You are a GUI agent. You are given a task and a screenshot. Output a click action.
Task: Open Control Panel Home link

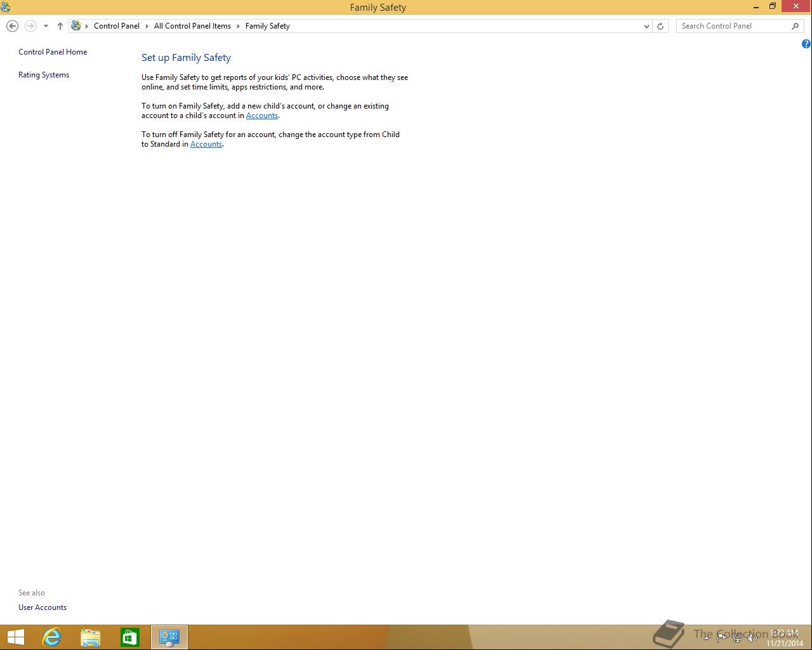click(53, 52)
